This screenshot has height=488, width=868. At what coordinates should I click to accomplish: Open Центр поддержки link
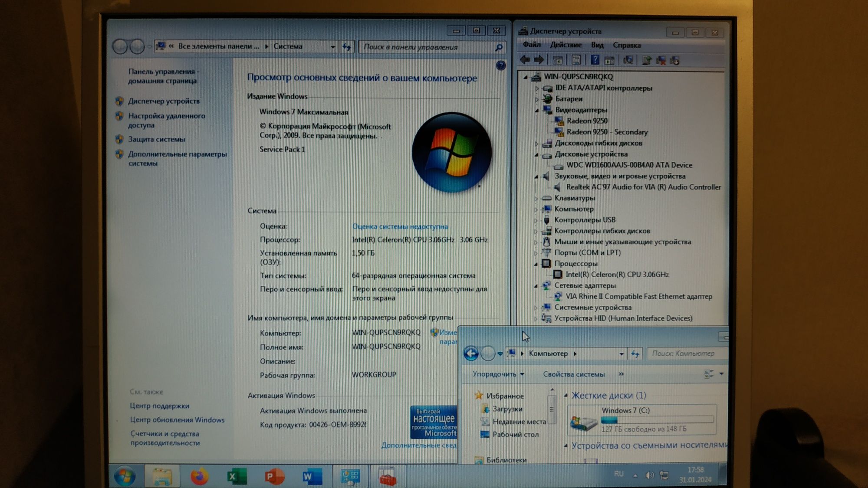click(159, 406)
